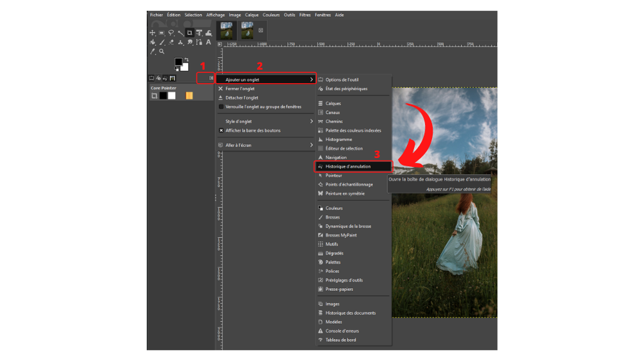This screenshot has height=361, width=644.
Task: Choose Calques from the submenu
Action: coord(353,103)
